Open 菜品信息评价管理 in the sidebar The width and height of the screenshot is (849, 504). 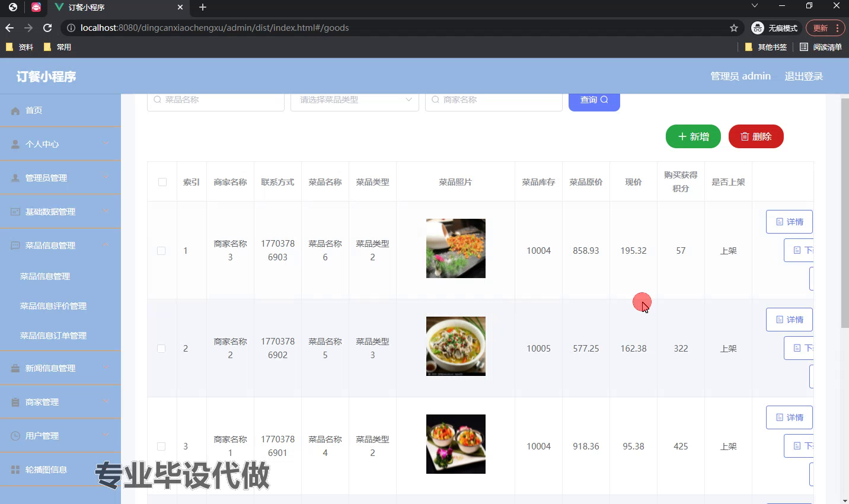(53, 306)
